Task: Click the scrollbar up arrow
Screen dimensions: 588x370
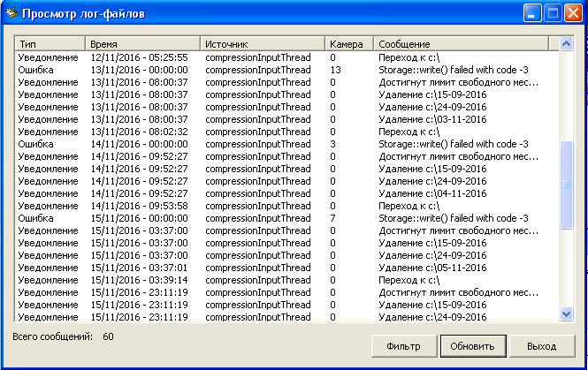Action: [566, 42]
